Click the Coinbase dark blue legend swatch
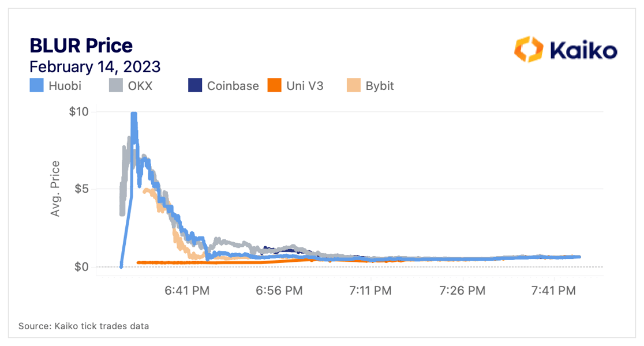Image resolution: width=644 pixels, height=346 pixels. tap(195, 86)
